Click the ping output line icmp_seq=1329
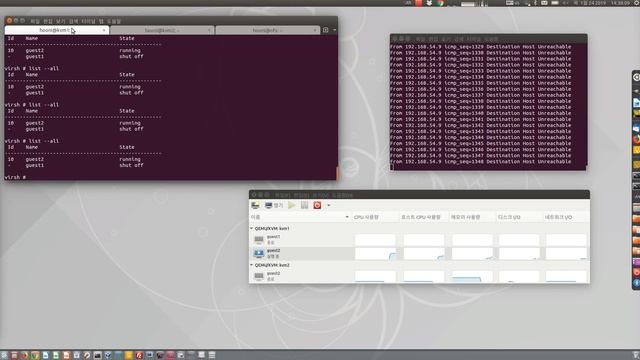 [x=480, y=47]
